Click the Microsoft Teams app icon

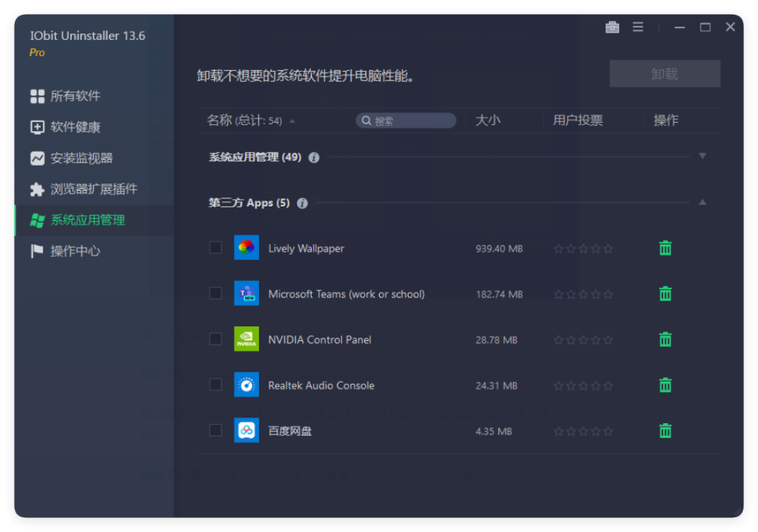(x=246, y=294)
